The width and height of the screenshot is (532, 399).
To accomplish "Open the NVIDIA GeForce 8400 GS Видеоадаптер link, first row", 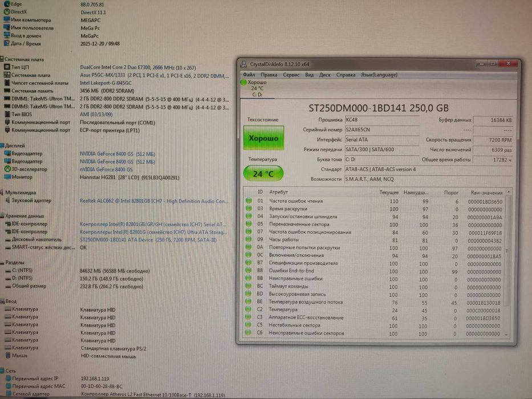I will [x=117, y=154].
